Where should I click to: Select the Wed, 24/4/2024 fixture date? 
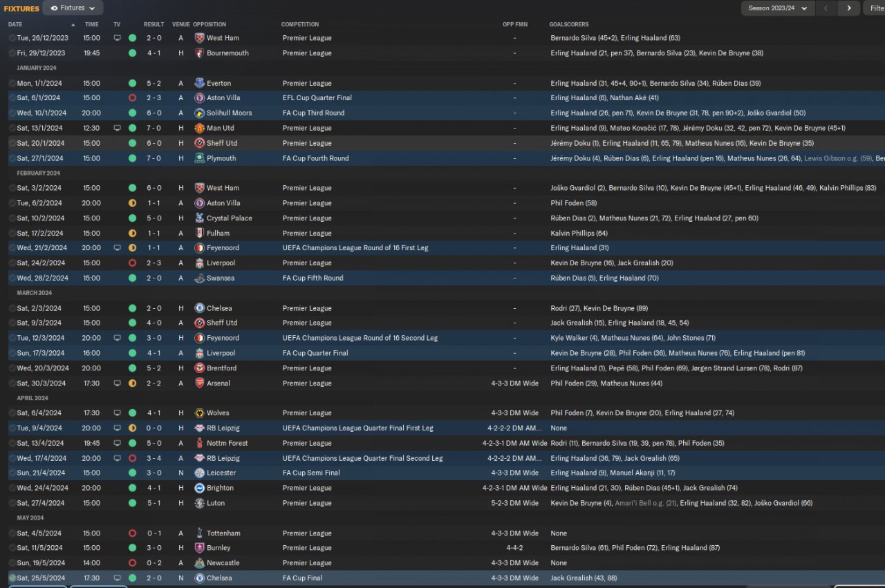[x=42, y=489]
